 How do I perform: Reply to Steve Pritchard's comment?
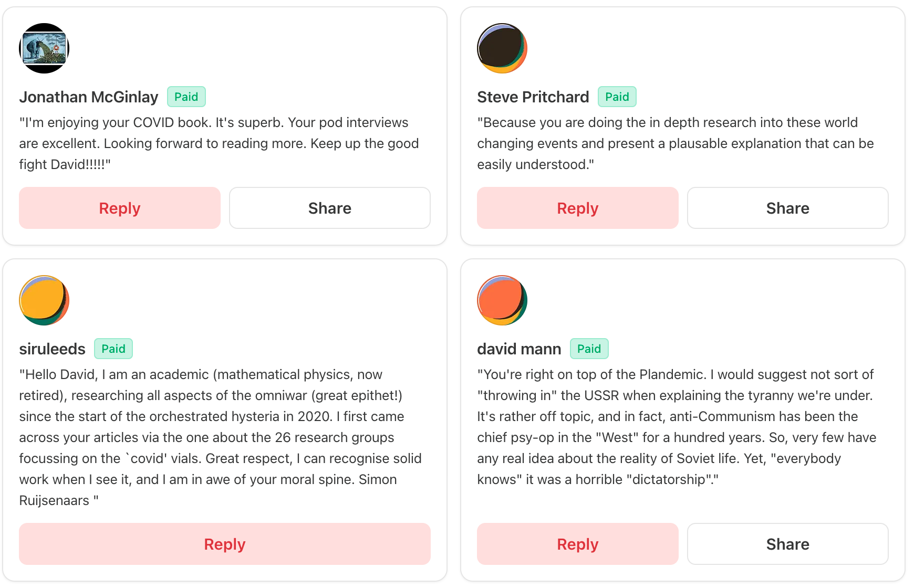[x=578, y=208]
